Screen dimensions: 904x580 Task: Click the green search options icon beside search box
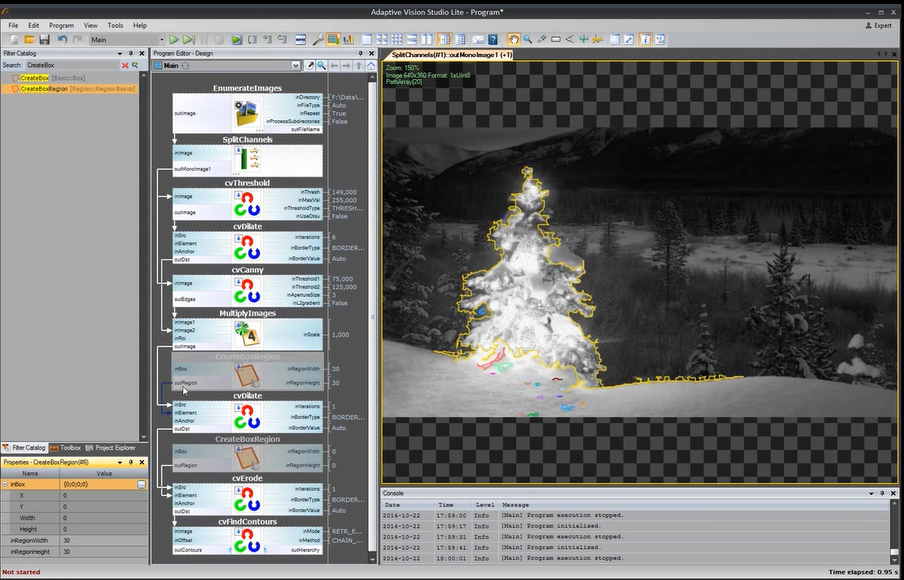(135, 65)
